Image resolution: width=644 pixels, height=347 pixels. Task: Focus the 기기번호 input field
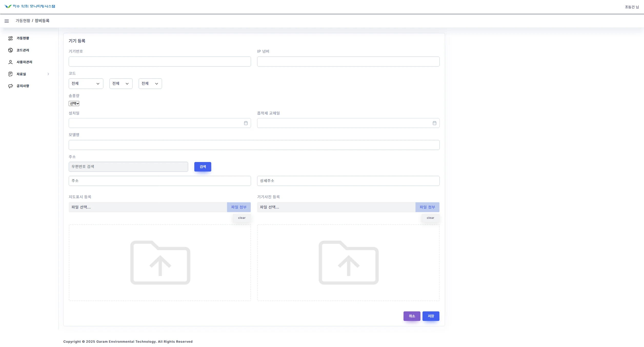(160, 62)
